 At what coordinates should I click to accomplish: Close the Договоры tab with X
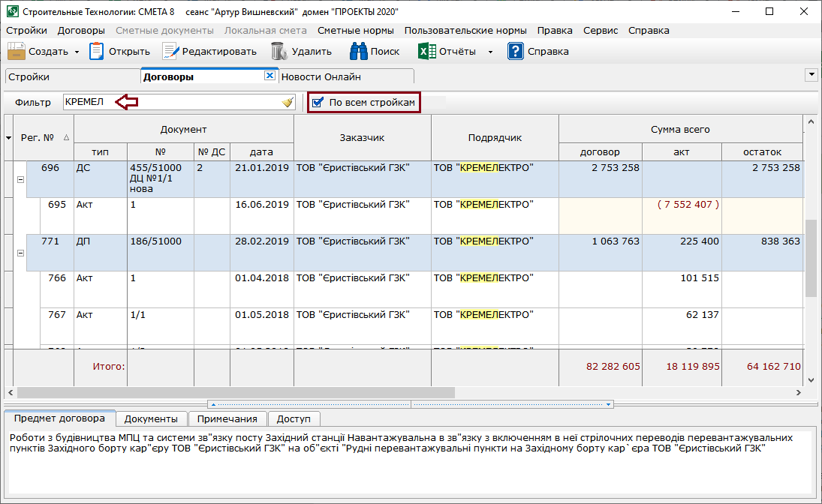tap(269, 76)
